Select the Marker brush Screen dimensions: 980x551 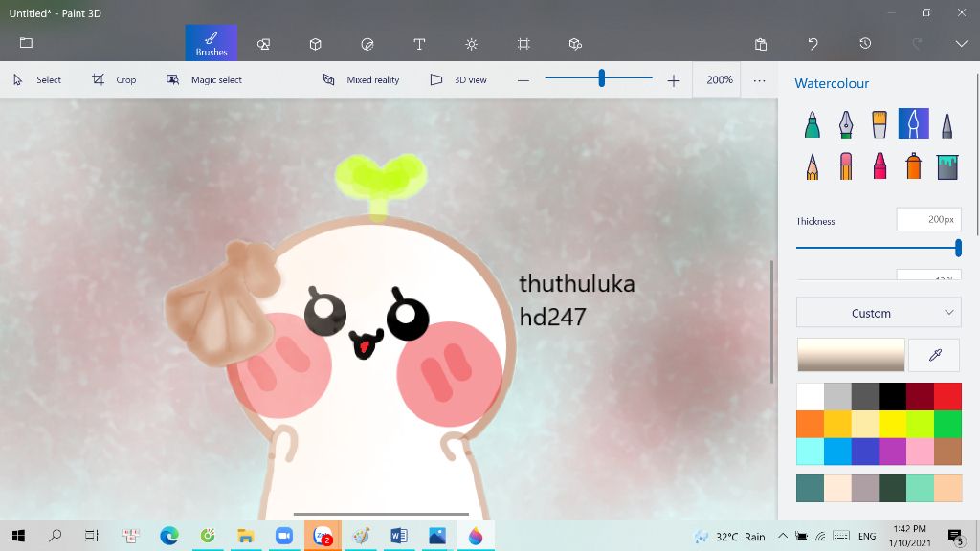(x=812, y=124)
